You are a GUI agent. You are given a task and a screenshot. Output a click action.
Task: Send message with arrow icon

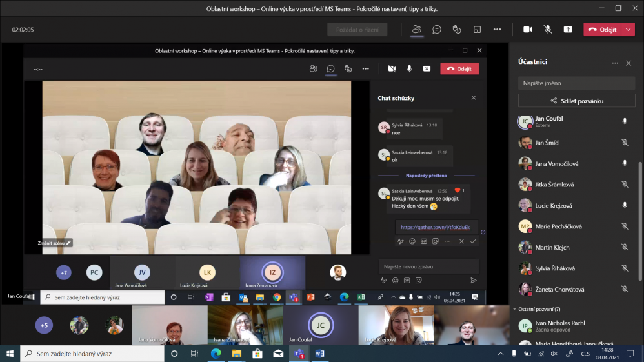[474, 281]
